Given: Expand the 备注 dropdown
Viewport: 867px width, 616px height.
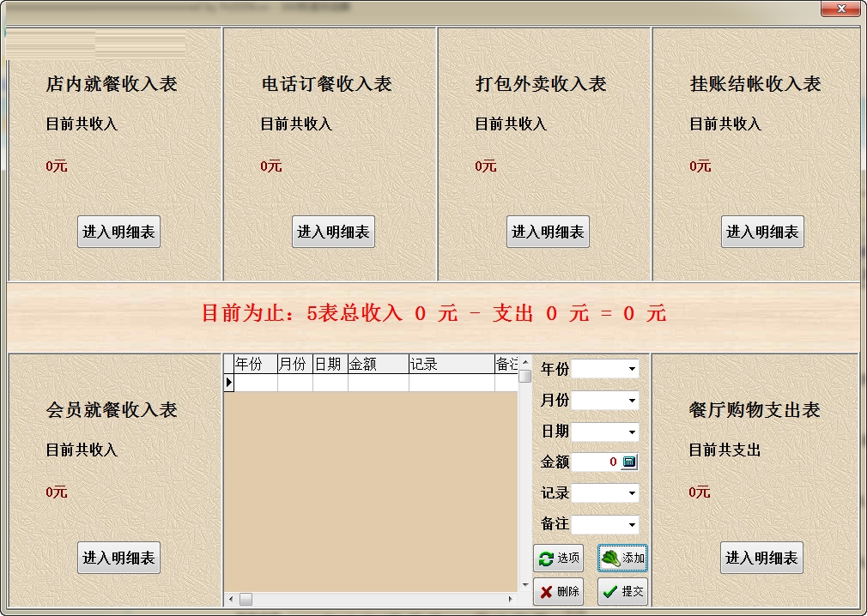Looking at the screenshot, I should [x=632, y=524].
